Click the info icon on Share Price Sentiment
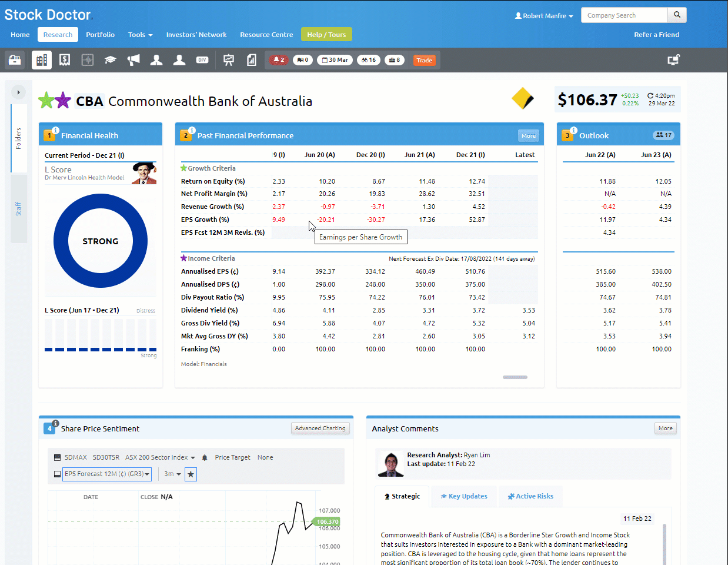Image resolution: width=728 pixels, height=565 pixels. [x=55, y=423]
